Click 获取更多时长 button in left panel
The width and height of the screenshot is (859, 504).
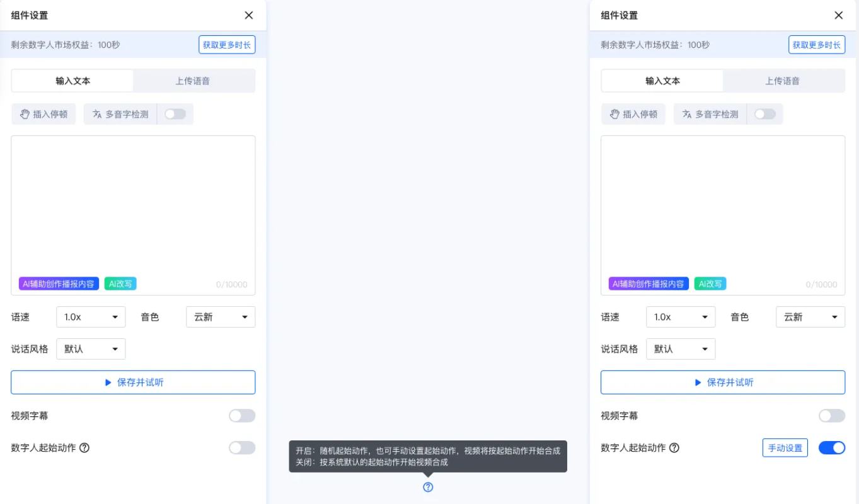click(x=227, y=45)
